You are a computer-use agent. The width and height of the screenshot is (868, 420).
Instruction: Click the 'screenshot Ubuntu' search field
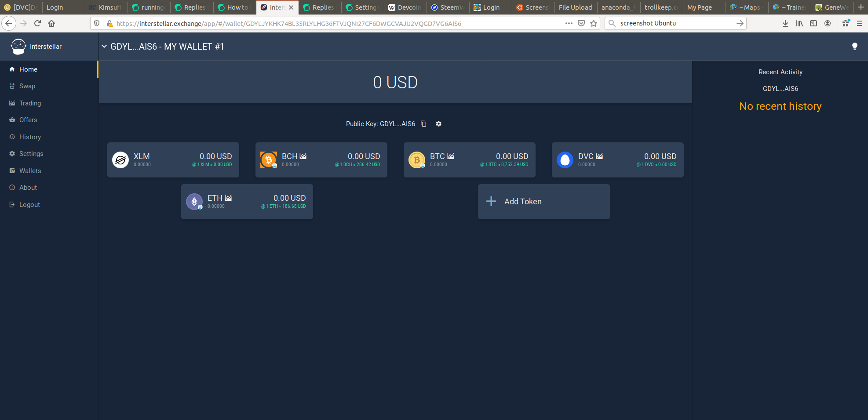pyautogui.click(x=676, y=23)
